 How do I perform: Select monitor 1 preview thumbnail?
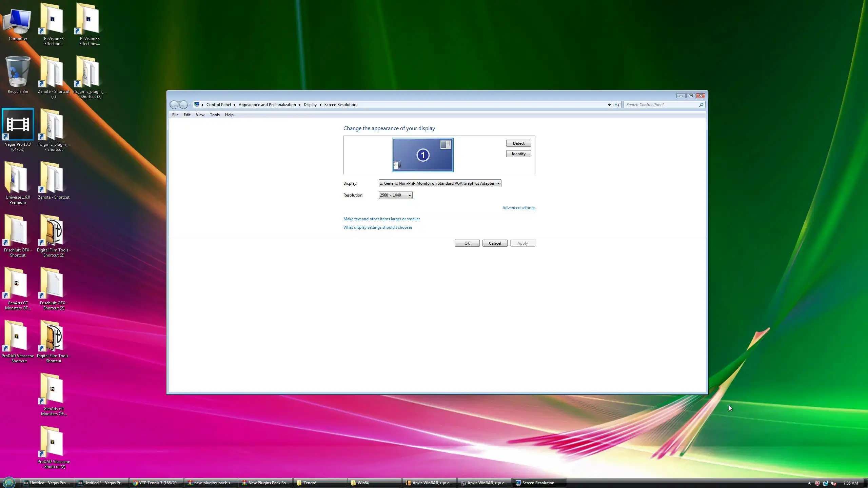pos(423,155)
